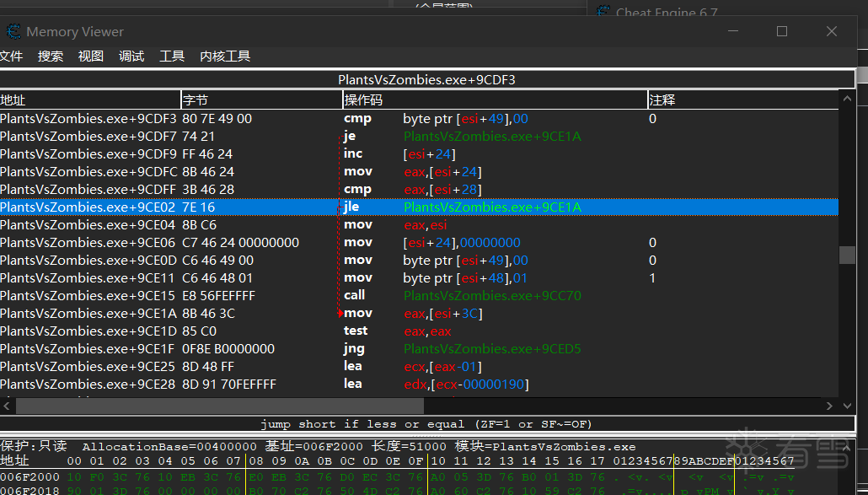Open the 工具 menu
Viewport: 868px width, 495px height.
[172, 56]
